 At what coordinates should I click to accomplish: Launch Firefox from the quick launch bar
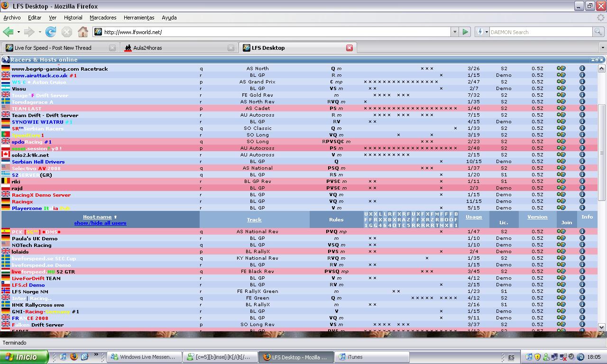point(74,357)
